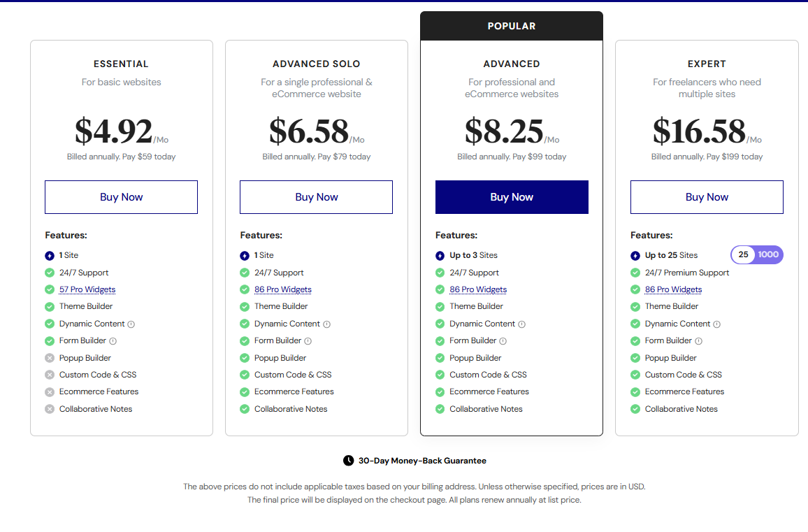Click the lightning icon beside Up to 3 Sites

tap(440, 256)
